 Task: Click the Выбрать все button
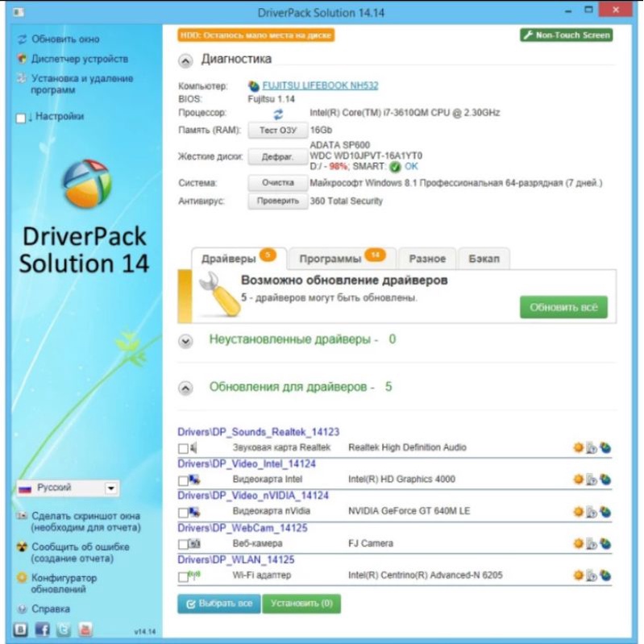coord(219,604)
